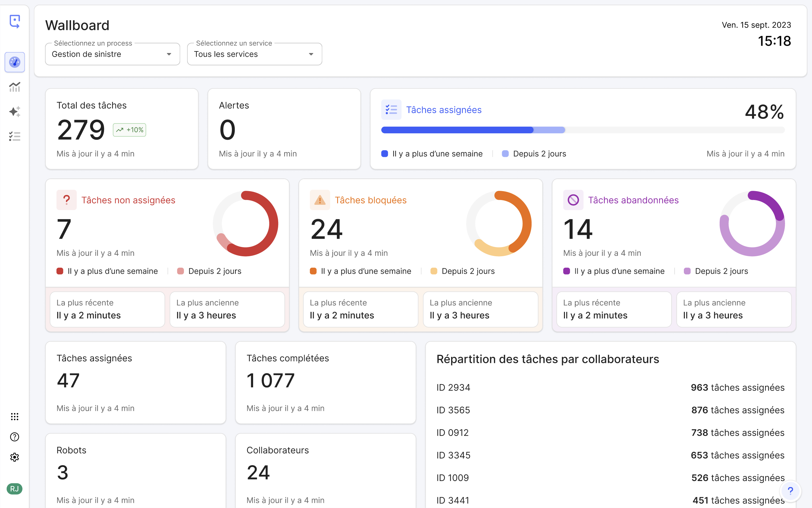Image resolution: width=812 pixels, height=508 pixels.
Task: Click the Ven. 15 sept. 2023 date
Action: click(x=756, y=25)
